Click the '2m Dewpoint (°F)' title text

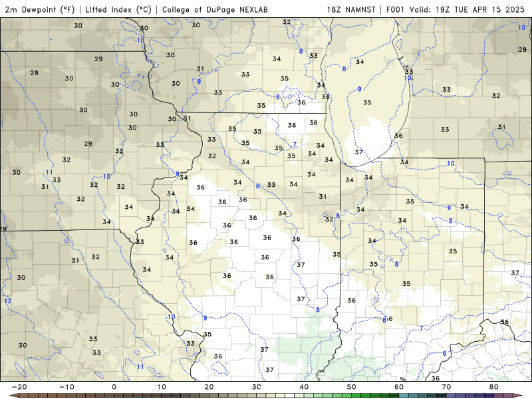point(40,9)
